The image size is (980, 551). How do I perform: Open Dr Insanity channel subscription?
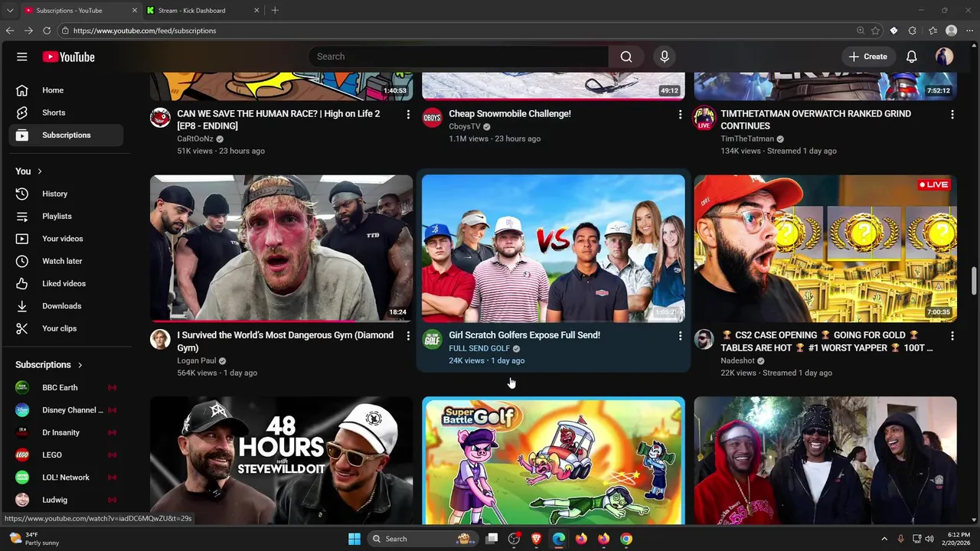pyautogui.click(x=66, y=432)
